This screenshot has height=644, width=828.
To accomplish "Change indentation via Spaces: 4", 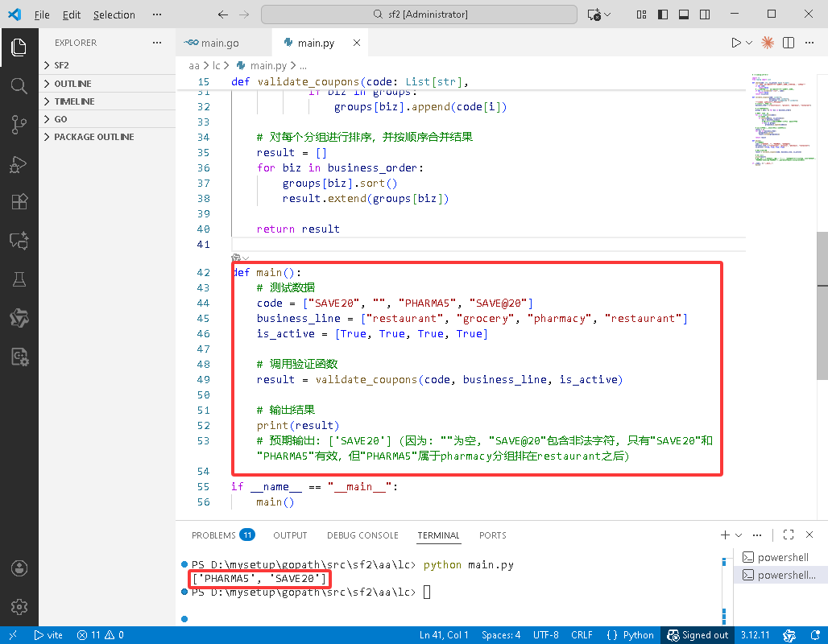I will pos(501,635).
